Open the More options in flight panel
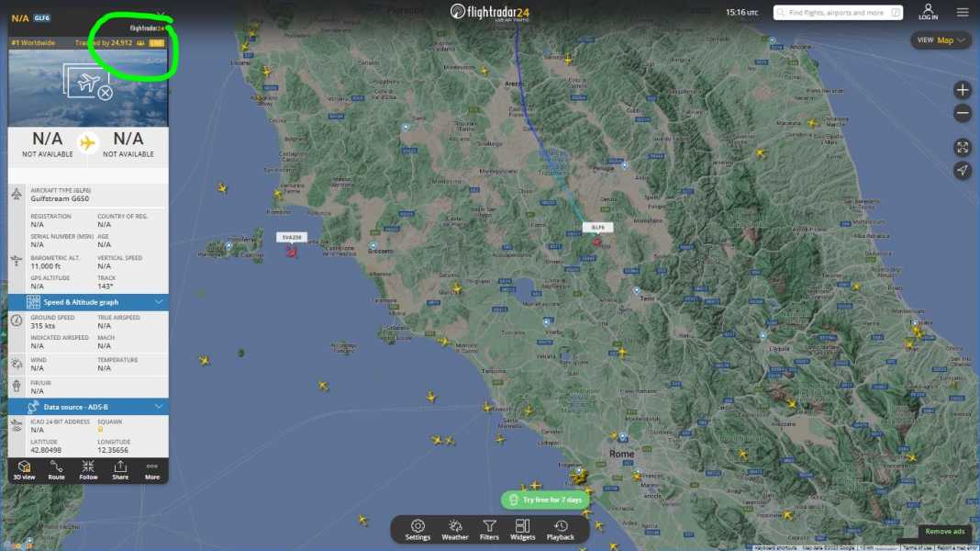This screenshot has height=551, width=980. [152, 470]
